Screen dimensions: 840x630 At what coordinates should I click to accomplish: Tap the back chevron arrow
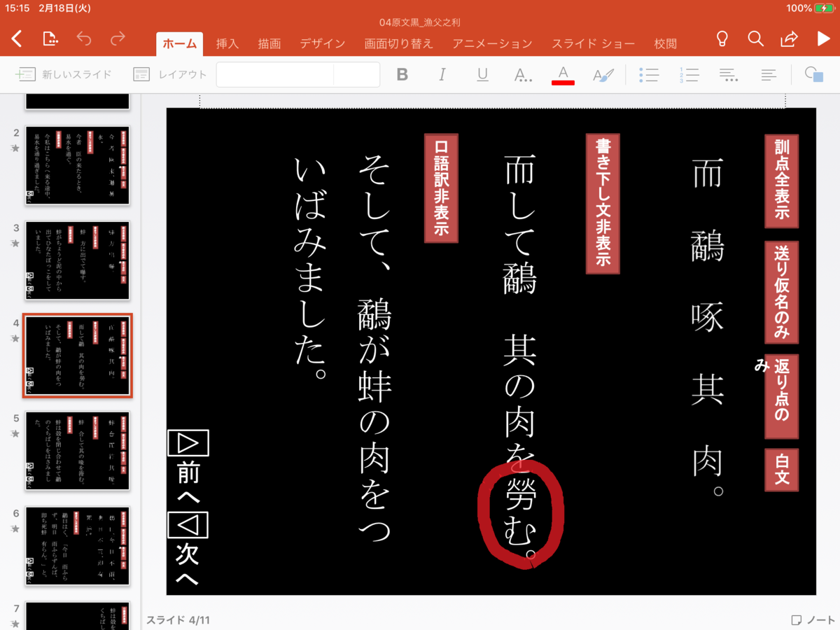pyautogui.click(x=17, y=38)
